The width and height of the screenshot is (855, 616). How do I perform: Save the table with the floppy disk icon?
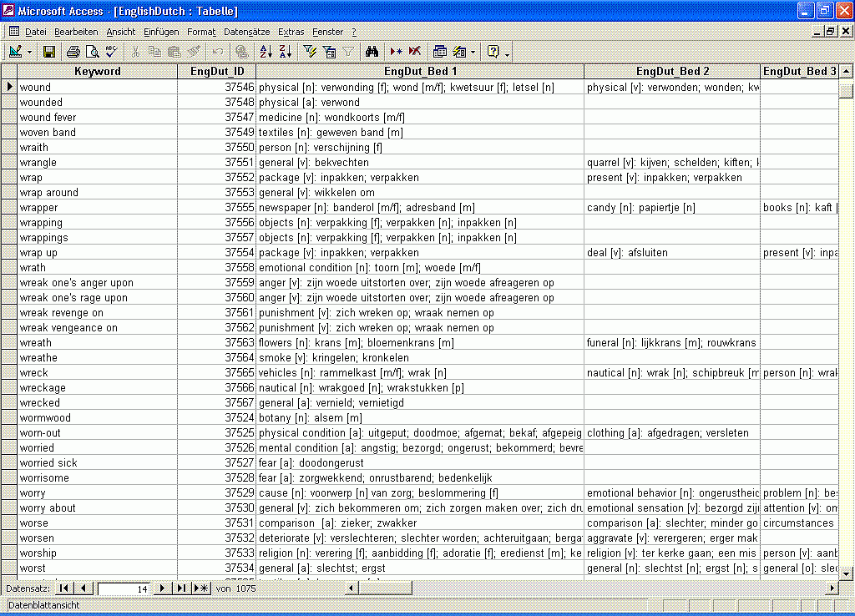tap(49, 52)
